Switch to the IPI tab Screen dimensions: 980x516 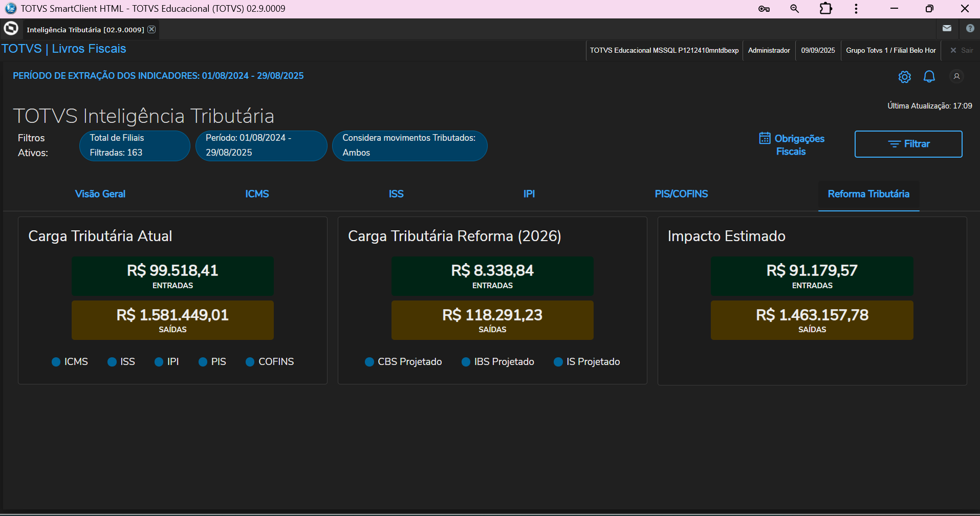coord(529,194)
